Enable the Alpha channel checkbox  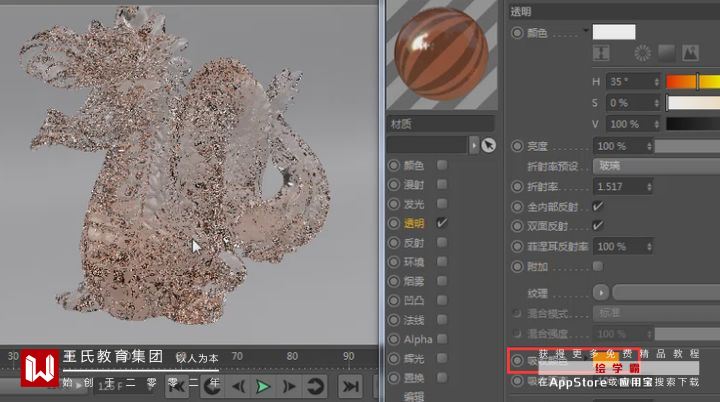click(442, 339)
